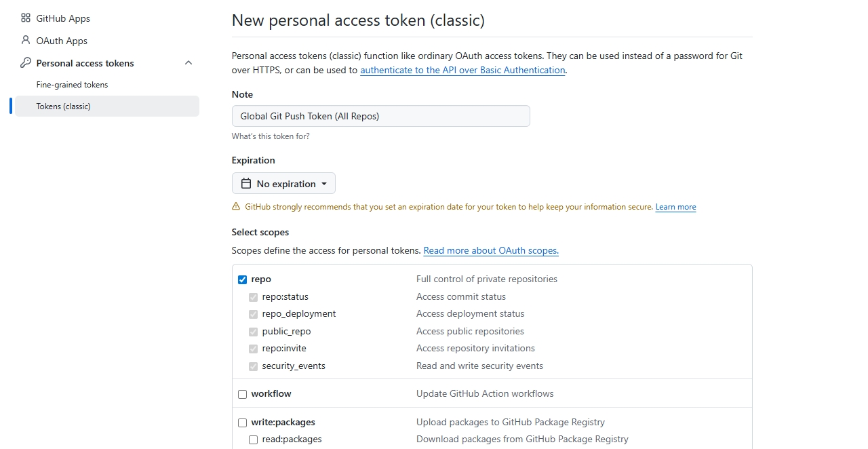Tick the read:packages checkbox

tap(253, 440)
